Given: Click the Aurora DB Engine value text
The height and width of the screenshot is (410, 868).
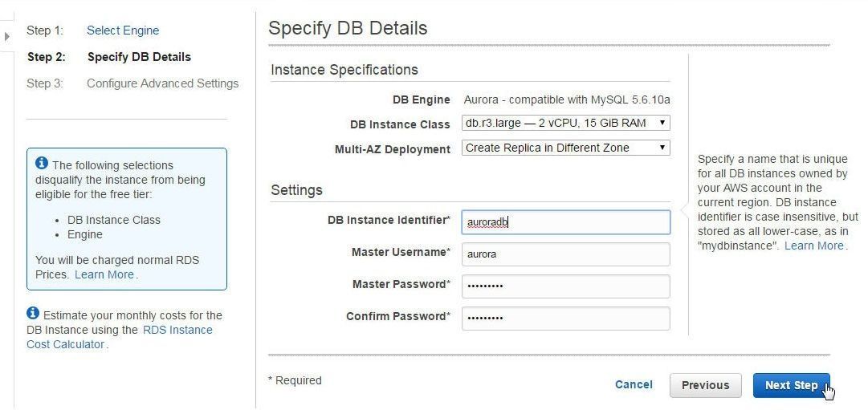Looking at the screenshot, I should pyautogui.click(x=567, y=100).
